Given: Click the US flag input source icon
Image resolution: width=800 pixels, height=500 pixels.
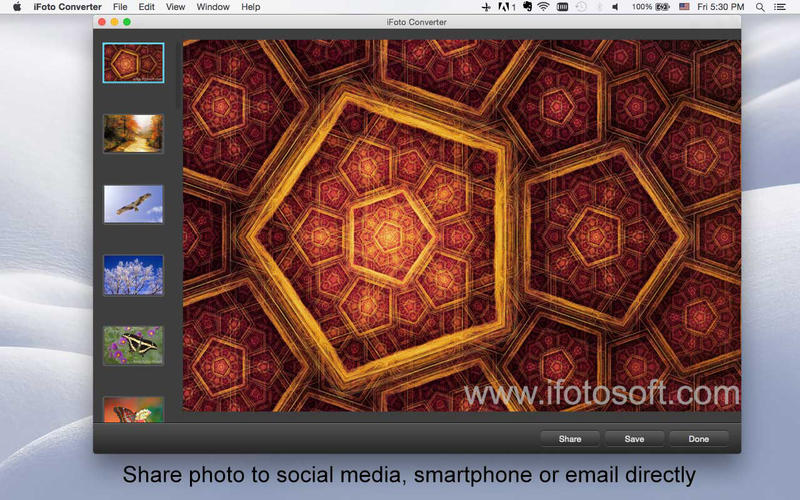Looking at the screenshot, I should pyautogui.click(x=684, y=7).
